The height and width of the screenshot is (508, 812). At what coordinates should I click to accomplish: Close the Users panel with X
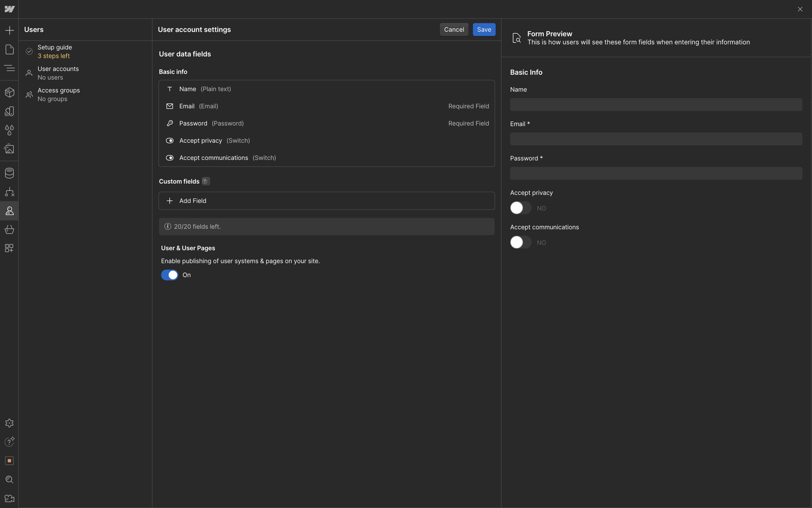coord(800,9)
